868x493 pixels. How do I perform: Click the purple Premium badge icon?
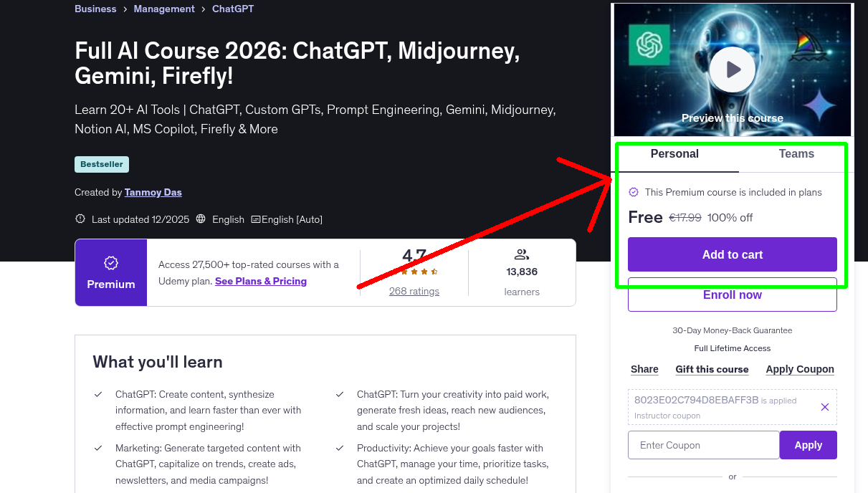coord(110,264)
